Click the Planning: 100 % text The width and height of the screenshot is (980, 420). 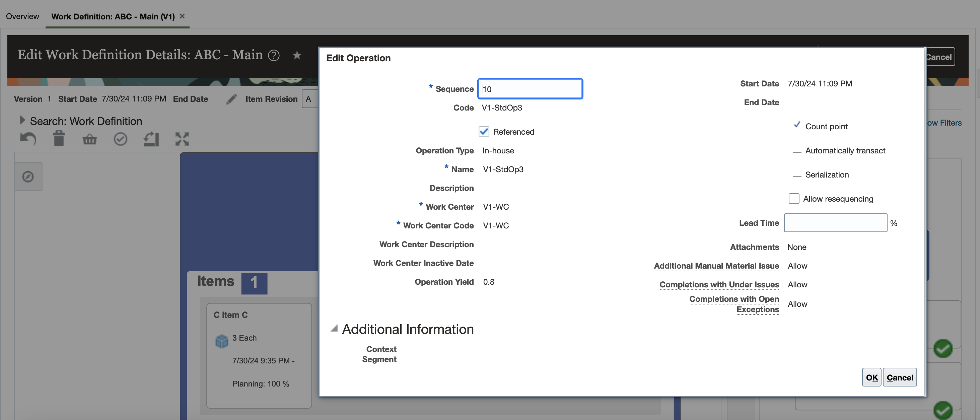pos(261,383)
